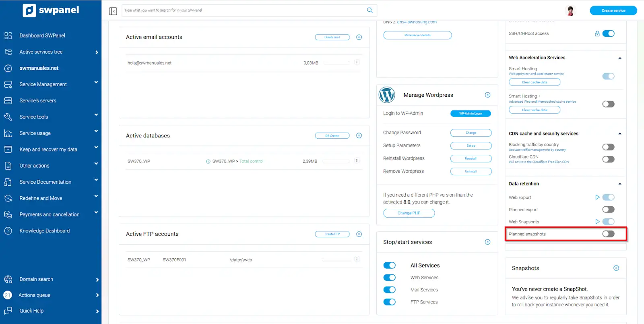Open options menu for hola@swmanuales.net

(x=357, y=62)
